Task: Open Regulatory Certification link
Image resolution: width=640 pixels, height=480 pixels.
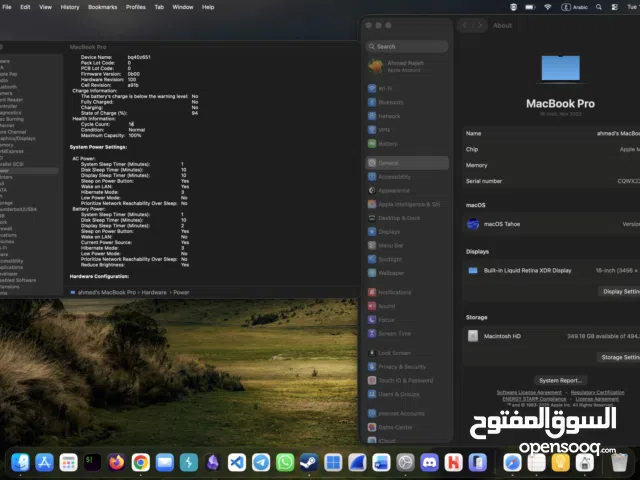Action: coord(597,392)
